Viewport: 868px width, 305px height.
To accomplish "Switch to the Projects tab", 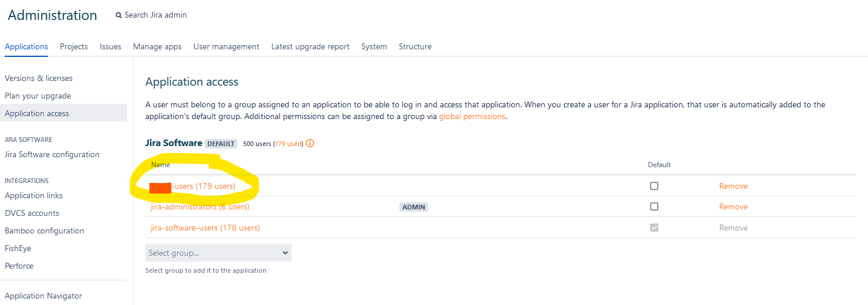I will pyautogui.click(x=74, y=46).
